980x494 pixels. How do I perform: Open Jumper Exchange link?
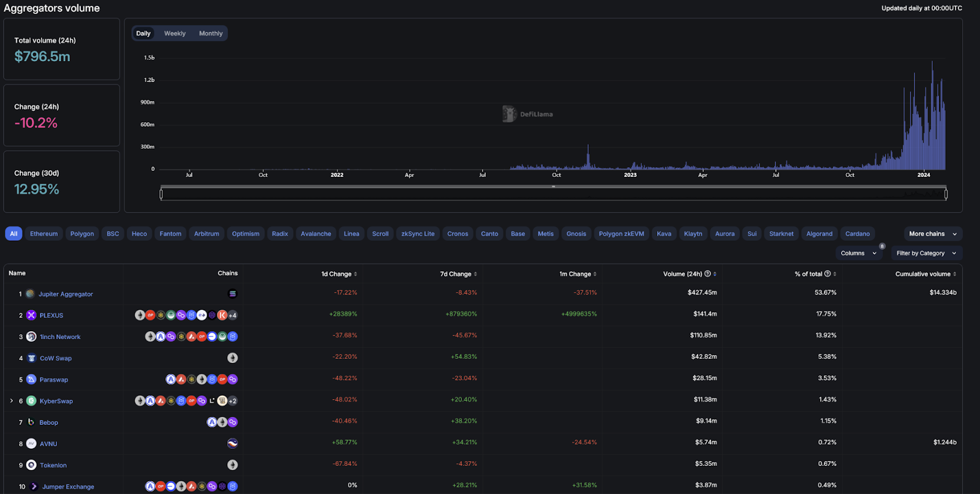(68, 487)
